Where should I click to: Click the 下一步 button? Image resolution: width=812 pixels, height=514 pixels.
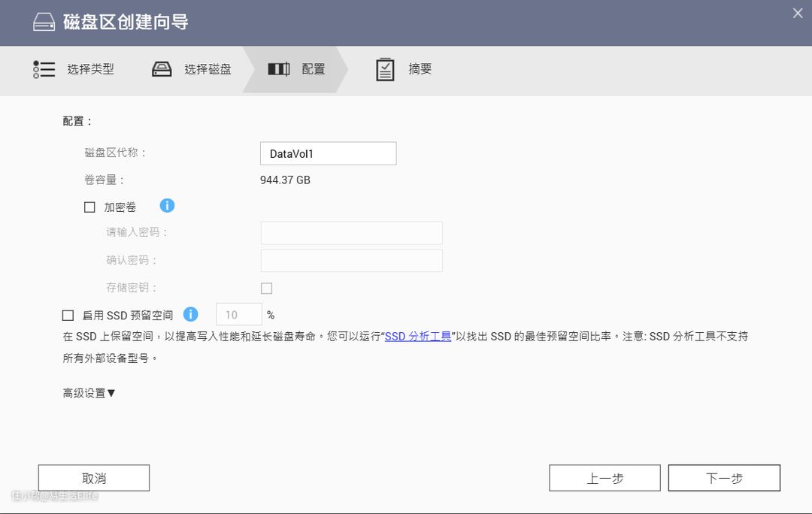pyautogui.click(x=724, y=478)
